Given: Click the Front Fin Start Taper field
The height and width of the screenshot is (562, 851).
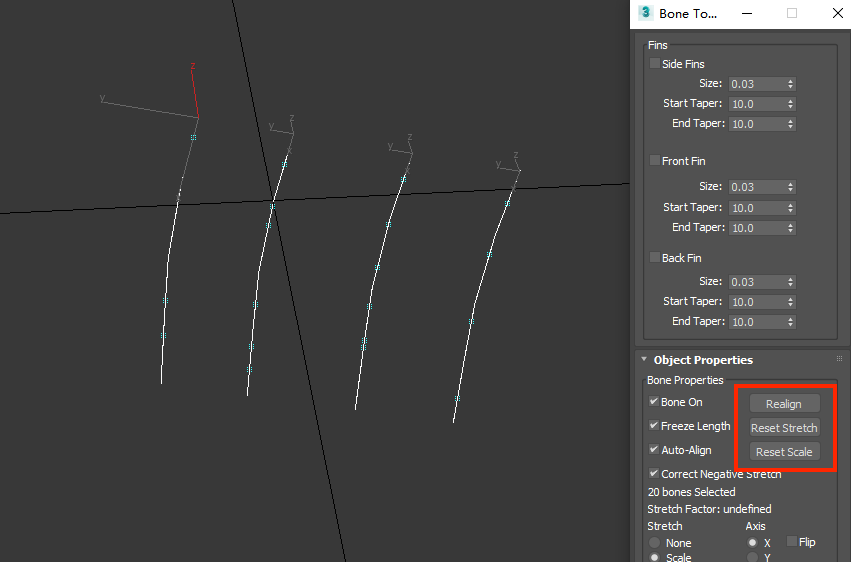Looking at the screenshot, I should (757, 208).
